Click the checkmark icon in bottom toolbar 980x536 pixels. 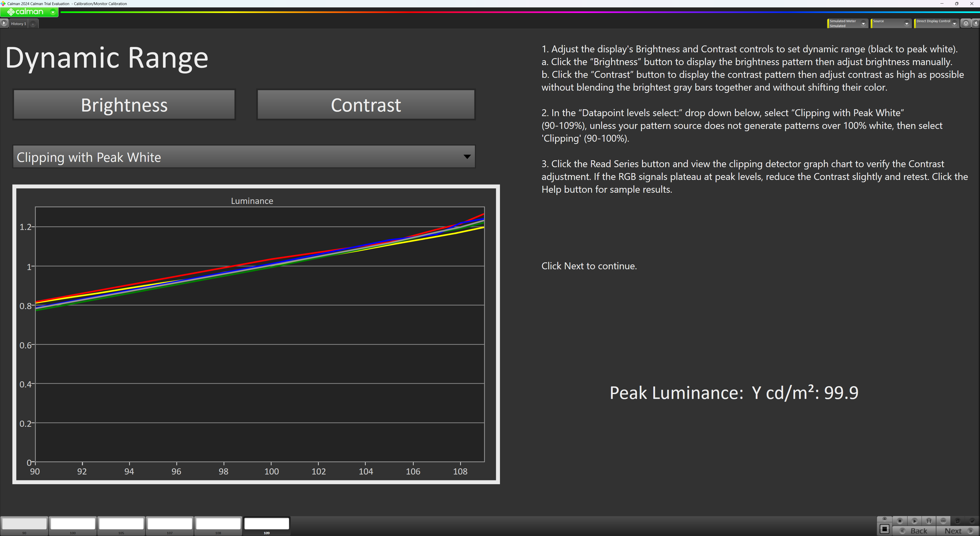pos(972,521)
